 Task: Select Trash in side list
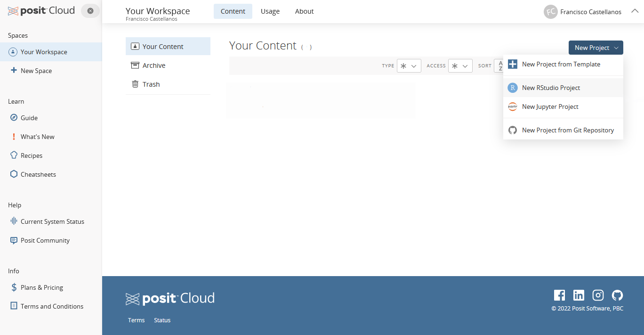(168, 84)
